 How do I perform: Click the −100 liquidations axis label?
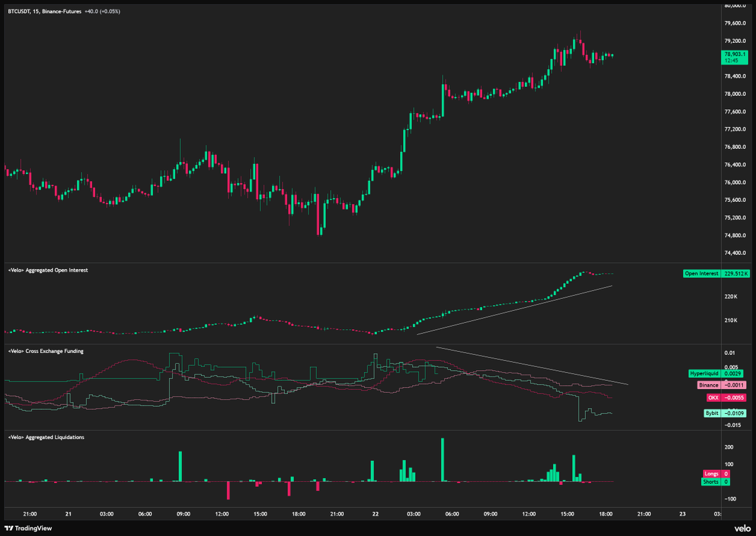(730, 499)
